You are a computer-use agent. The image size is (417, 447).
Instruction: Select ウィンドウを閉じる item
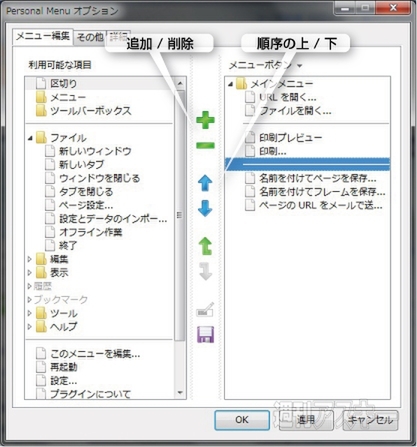click(x=99, y=178)
